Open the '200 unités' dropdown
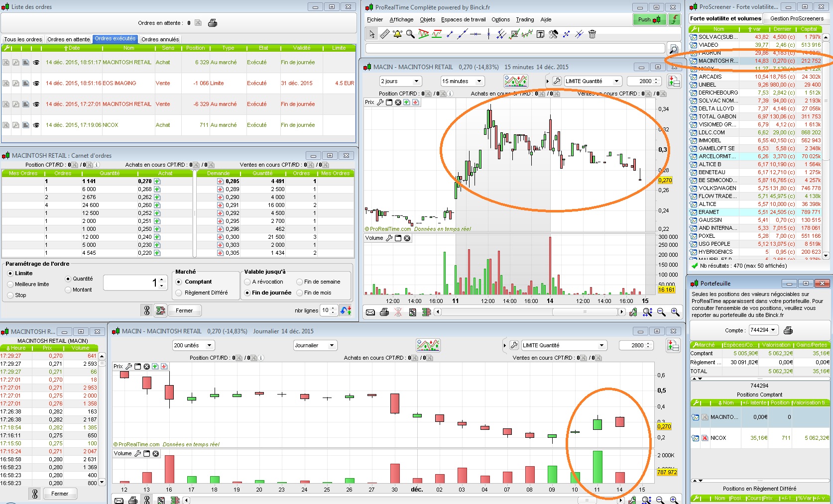This screenshot has width=833, height=504. (x=193, y=345)
